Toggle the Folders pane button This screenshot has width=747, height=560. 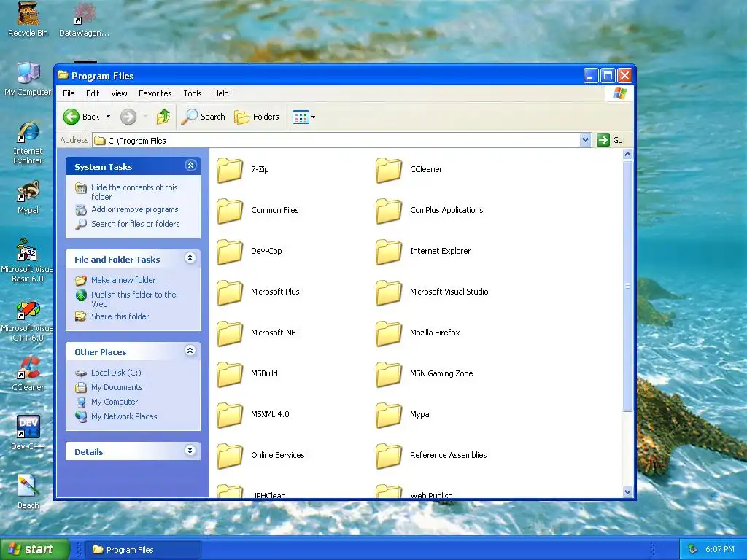[256, 117]
